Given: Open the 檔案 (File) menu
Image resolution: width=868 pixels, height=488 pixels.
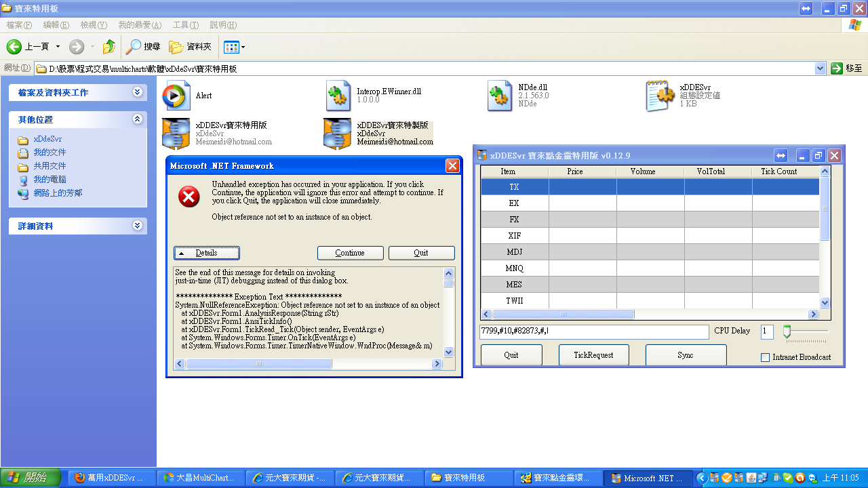Looking at the screenshot, I should pos(19,25).
